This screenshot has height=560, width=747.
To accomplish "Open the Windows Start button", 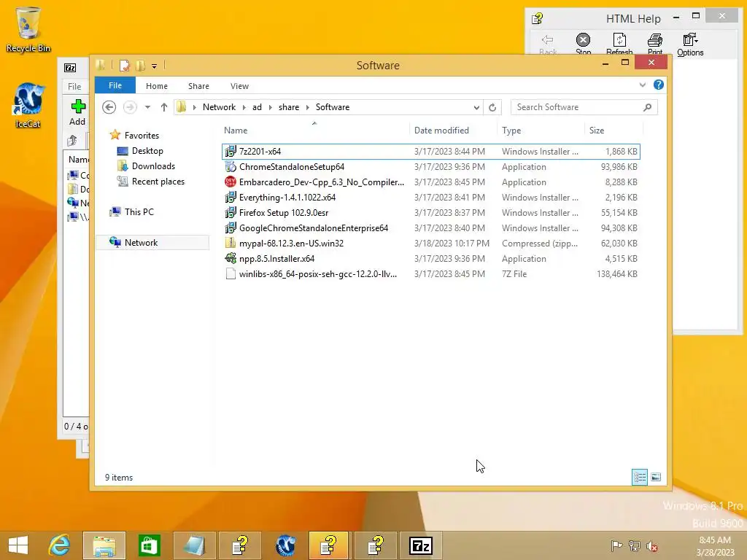I will (x=18, y=545).
